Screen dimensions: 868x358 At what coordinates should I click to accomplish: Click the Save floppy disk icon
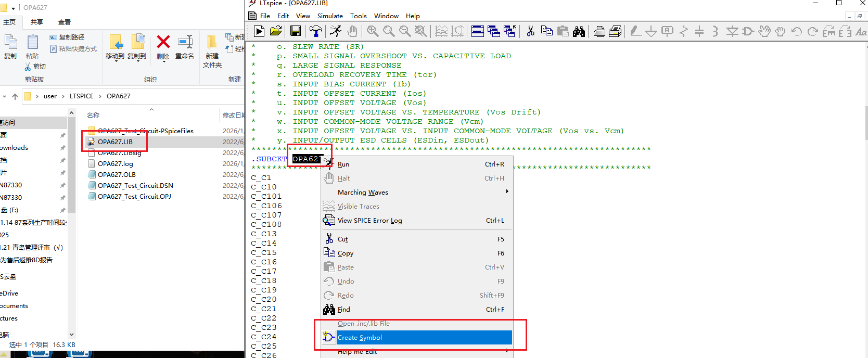[296, 31]
